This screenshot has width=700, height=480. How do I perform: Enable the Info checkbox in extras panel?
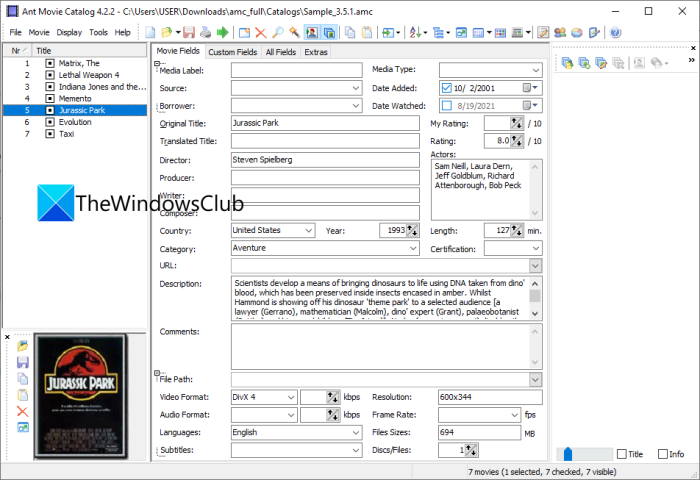click(661, 454)
